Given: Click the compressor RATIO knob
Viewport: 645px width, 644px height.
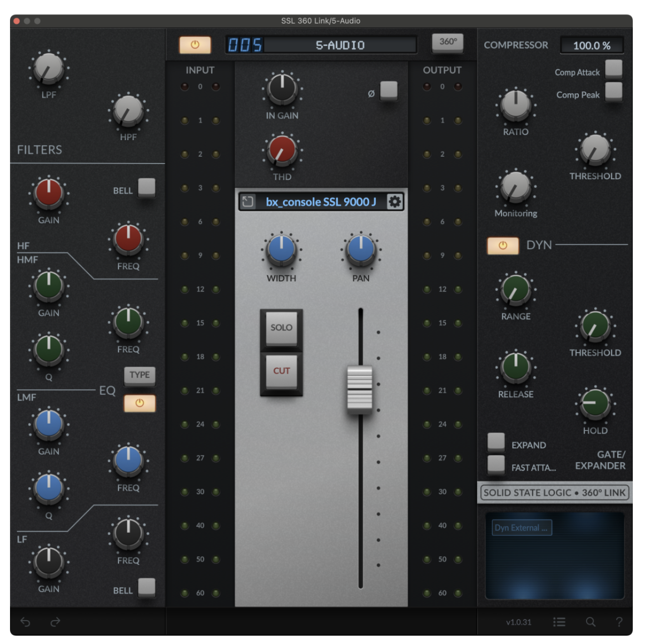Looking at the screenshot, I should (515, 105).
